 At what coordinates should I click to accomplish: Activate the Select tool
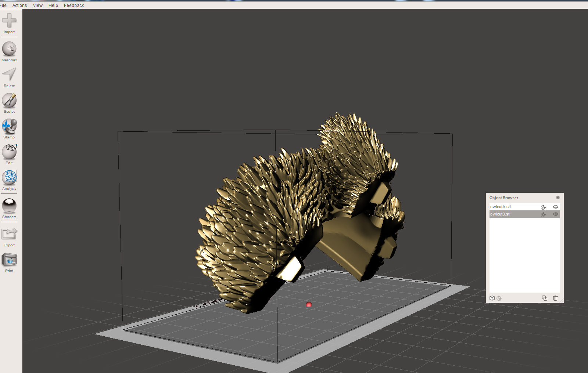point(9,75)
